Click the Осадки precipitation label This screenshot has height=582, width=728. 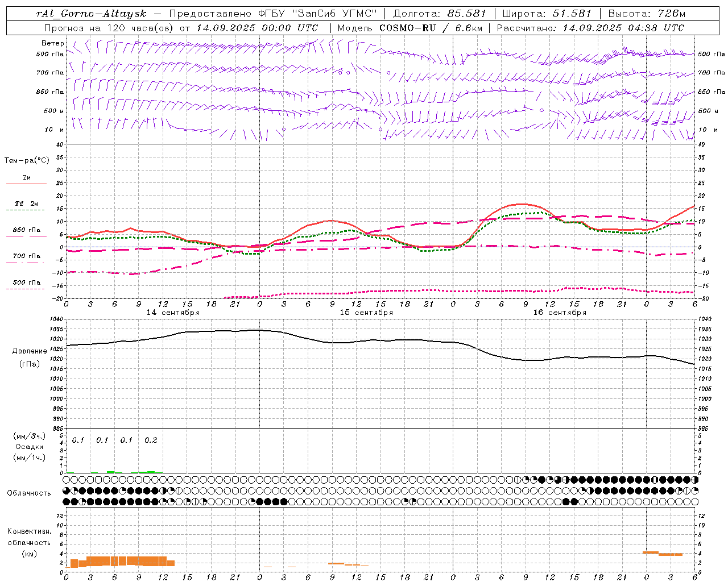(30, 447)
